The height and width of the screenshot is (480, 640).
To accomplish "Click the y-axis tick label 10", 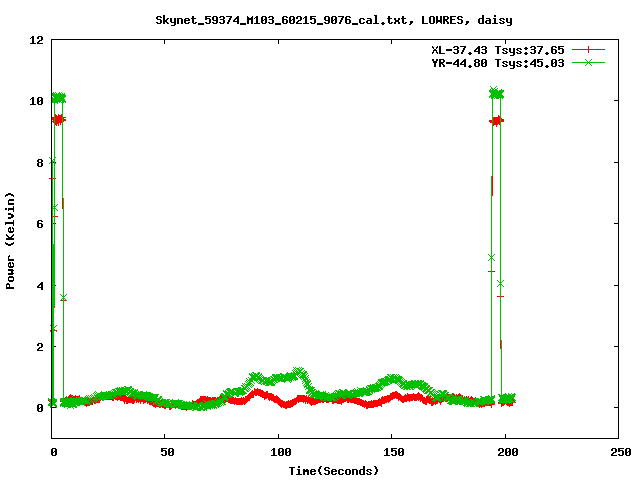I will click(36, 101).
